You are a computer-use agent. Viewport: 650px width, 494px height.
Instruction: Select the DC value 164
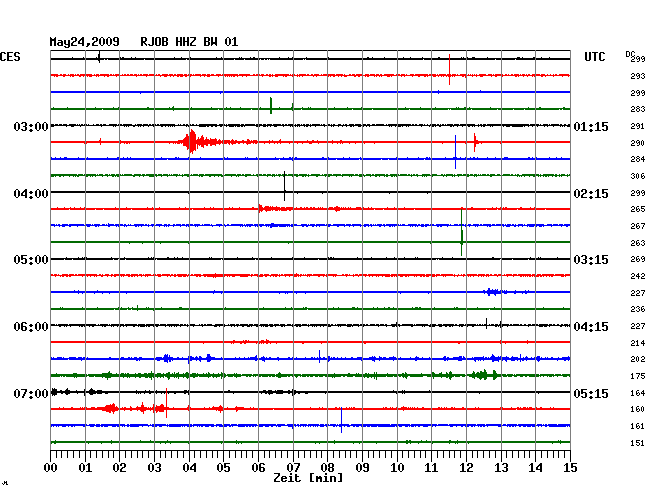point(638,393)
